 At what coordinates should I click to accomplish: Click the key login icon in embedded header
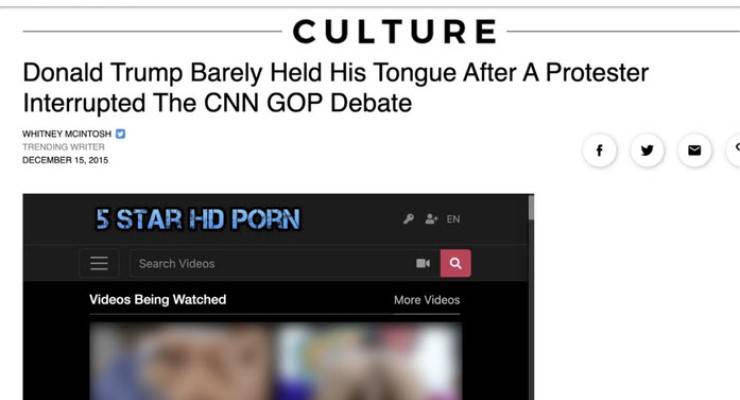coord(409,219)
